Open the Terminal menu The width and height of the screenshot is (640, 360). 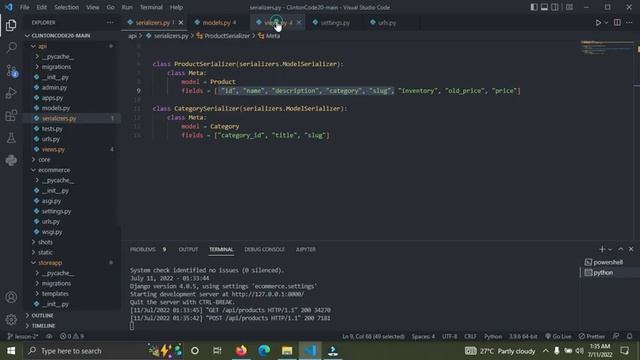pos(151,7)
